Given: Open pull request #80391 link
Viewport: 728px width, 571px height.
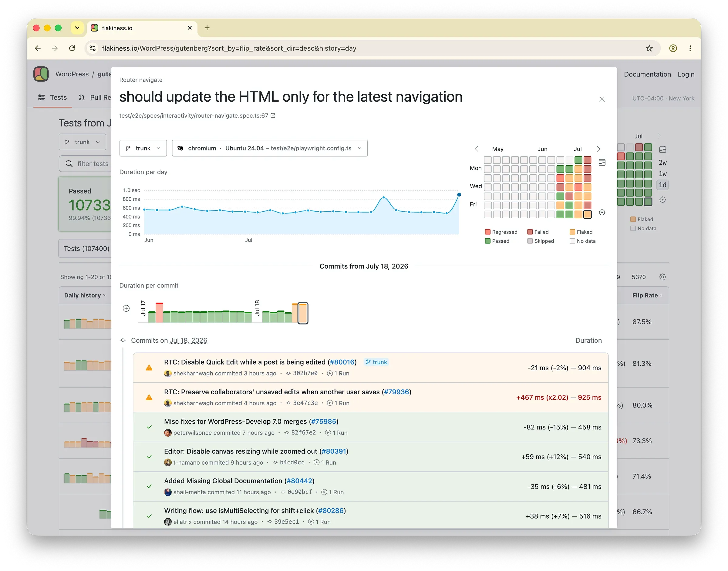Looking at the screenshot, I should coord(333,451).
